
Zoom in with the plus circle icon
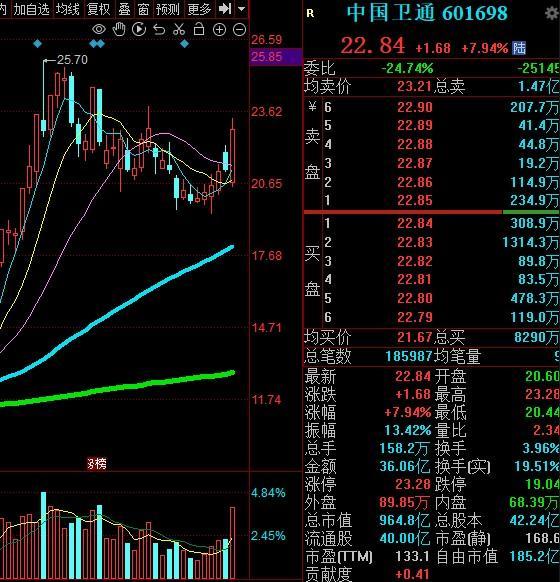click(219, 30)
